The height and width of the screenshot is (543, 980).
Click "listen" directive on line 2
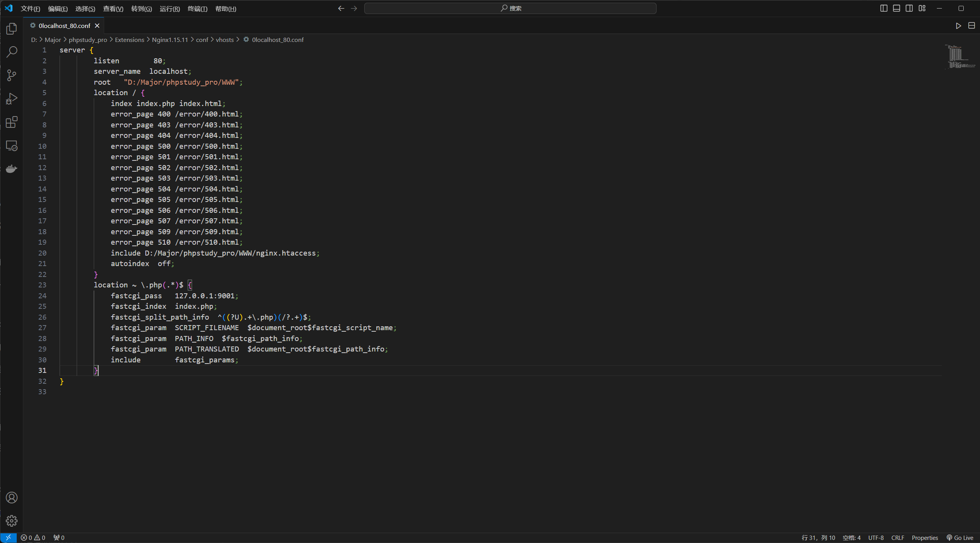tap(107, 61)
